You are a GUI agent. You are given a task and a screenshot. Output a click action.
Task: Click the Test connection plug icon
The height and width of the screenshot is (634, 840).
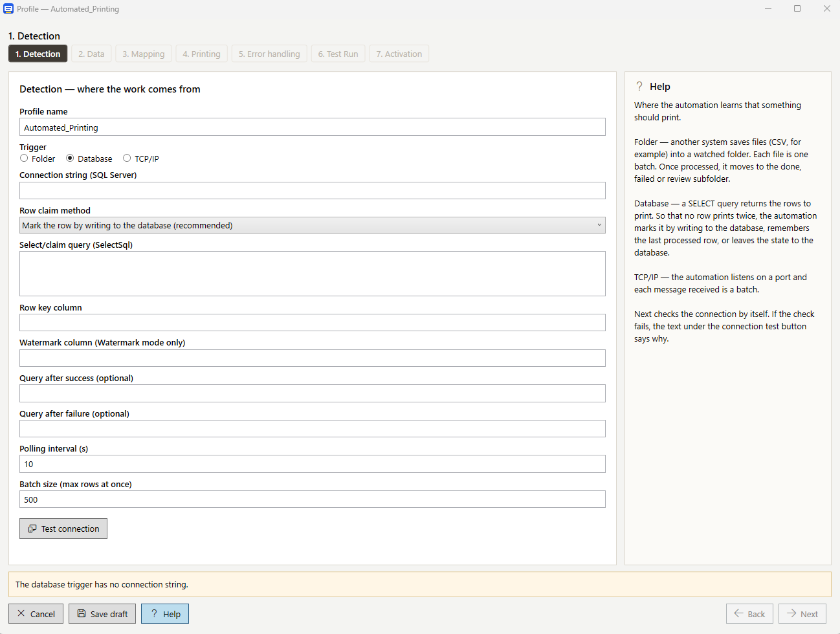pyautogui.click(x=32, y=529)
